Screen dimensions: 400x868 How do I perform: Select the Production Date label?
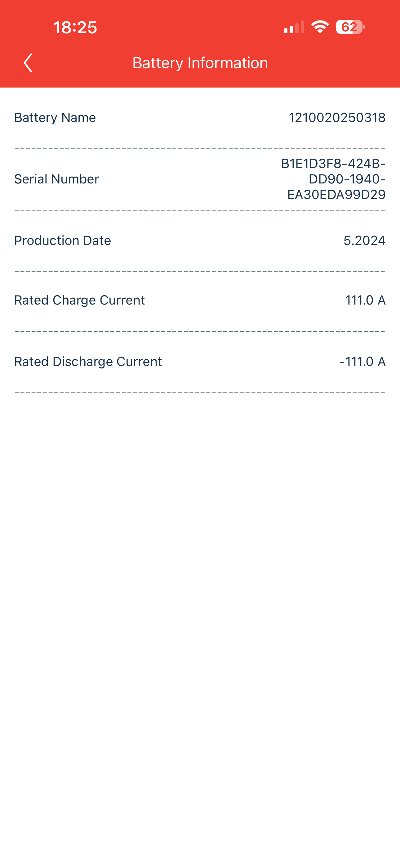pyautogui.click(x=63, y=241)
